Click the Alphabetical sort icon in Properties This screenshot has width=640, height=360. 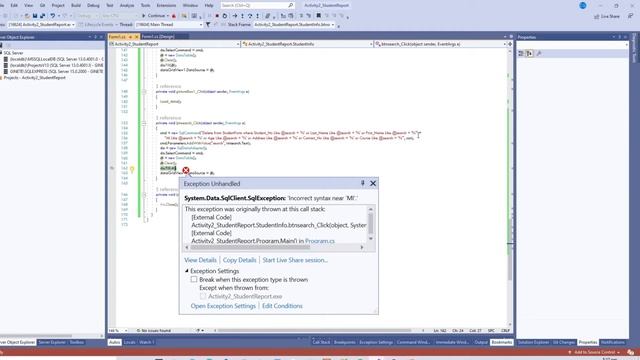pos(529,53)
